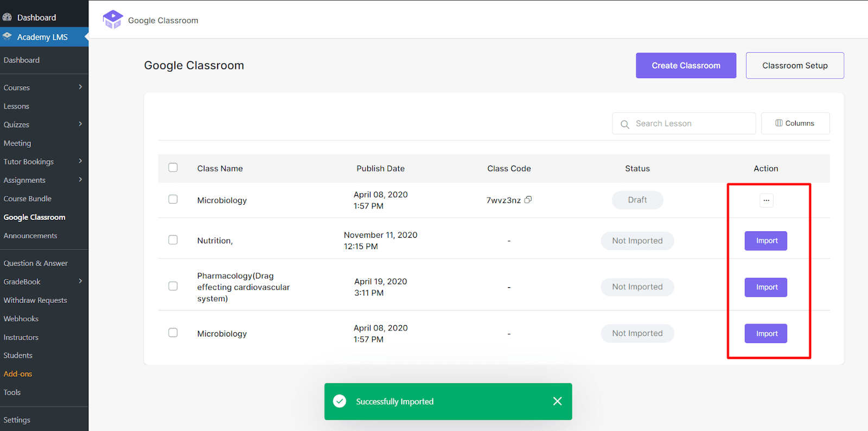868x431 pixels.
Task: Toggle the select-all checkbox in table header
Action: (x=173, y=168)
